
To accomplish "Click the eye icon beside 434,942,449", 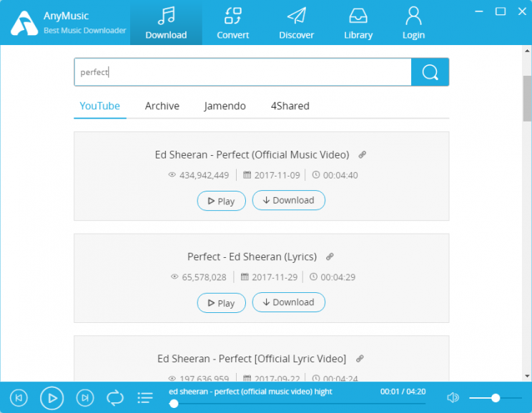I will [172, 174].
